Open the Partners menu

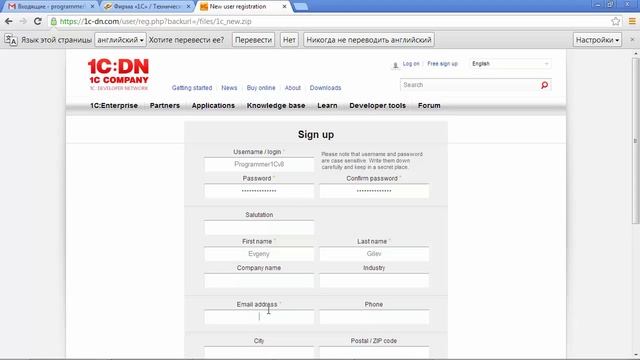click(x=164, y=105)
